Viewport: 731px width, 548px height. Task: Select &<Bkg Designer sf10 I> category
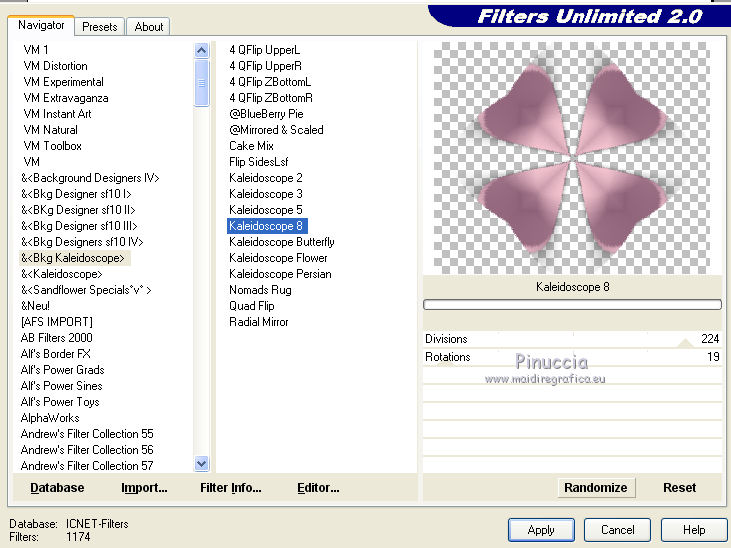click(x=76, y=194)
